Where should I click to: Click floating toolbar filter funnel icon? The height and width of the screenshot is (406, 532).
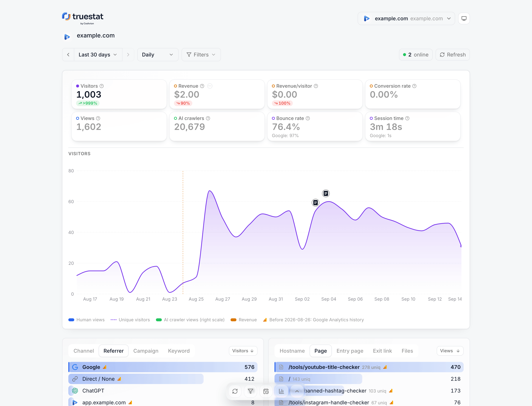click(250, 391)
